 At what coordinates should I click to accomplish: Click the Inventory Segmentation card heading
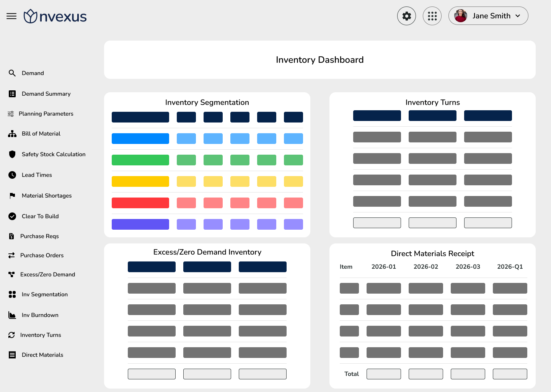pos(207,102)
